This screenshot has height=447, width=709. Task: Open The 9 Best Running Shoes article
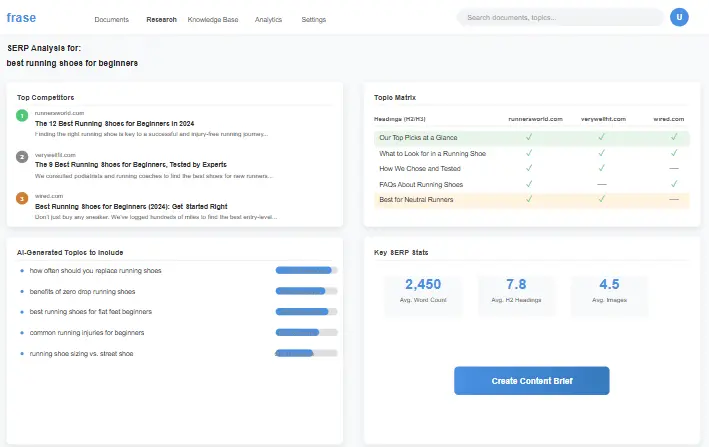[x=131, y=165]
